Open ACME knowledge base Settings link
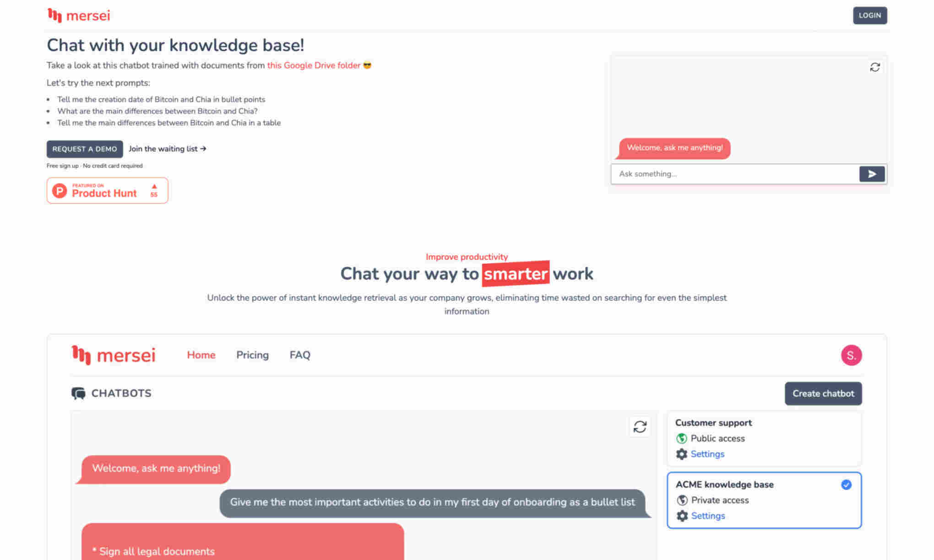The width and height of the screenshot is (934, 560). click(707, 515)
